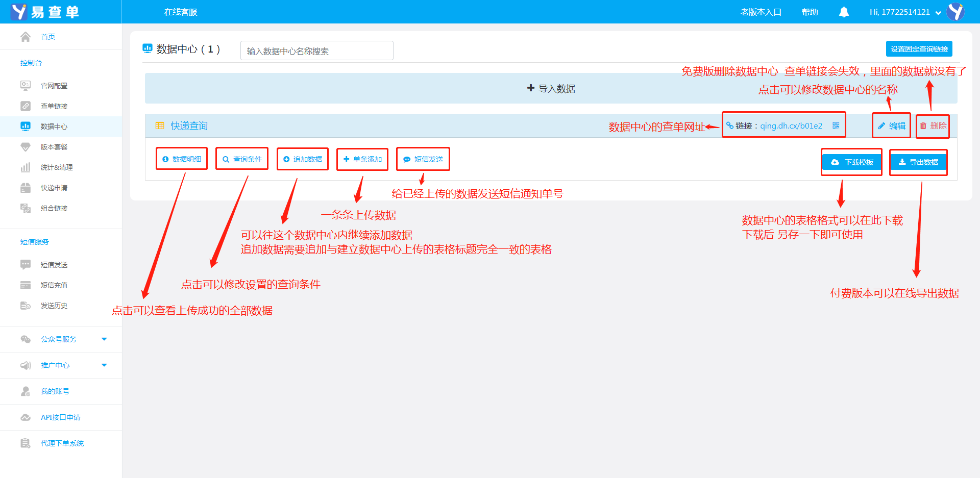
Task: Click the 统计&清理 bar chart icon
Action: point(26,167)
